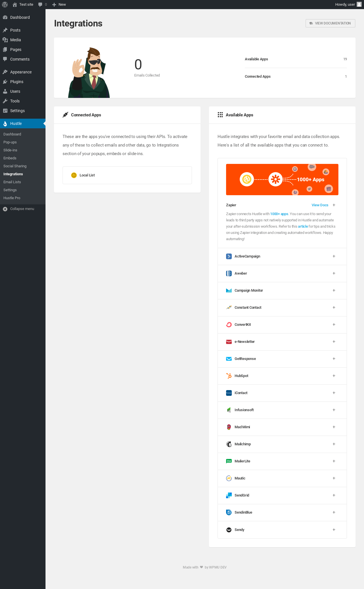Click the Infusionsoft logo icon
364x589 pixels.
(x=229, y=410)
